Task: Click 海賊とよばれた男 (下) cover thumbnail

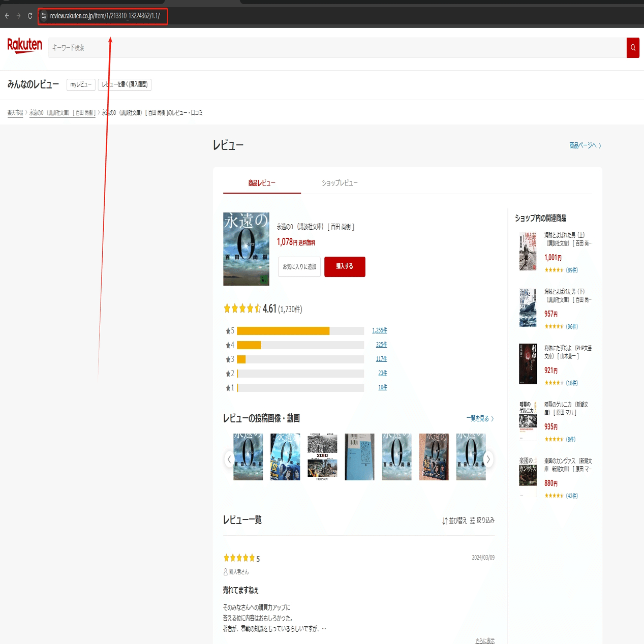Action: point(528,308)
